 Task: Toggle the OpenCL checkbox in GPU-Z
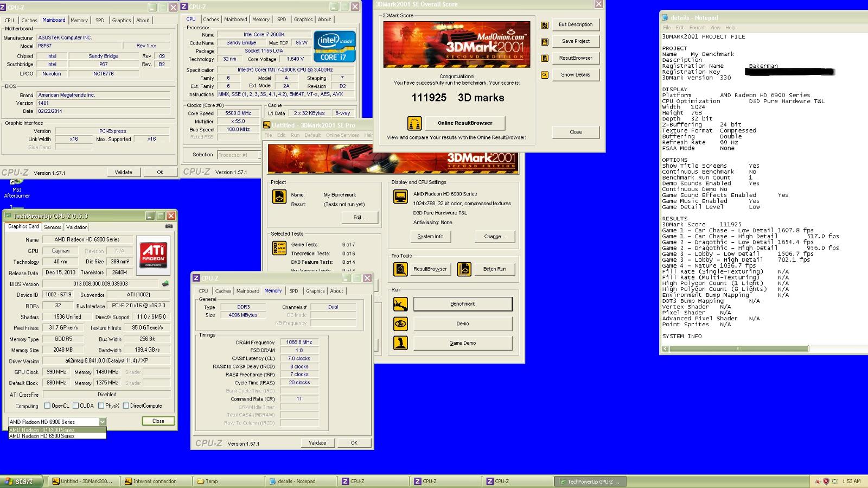point(47,405)
